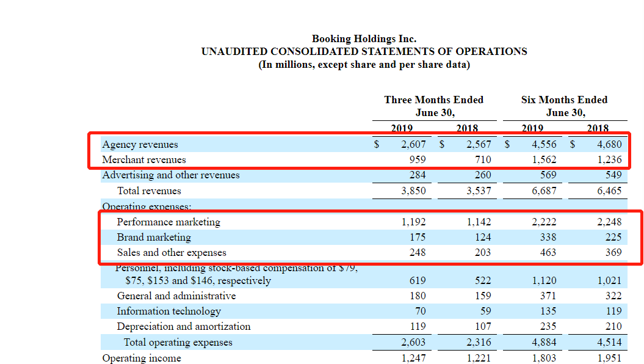Click General and administrative value 180

click(x=418, y=296)
